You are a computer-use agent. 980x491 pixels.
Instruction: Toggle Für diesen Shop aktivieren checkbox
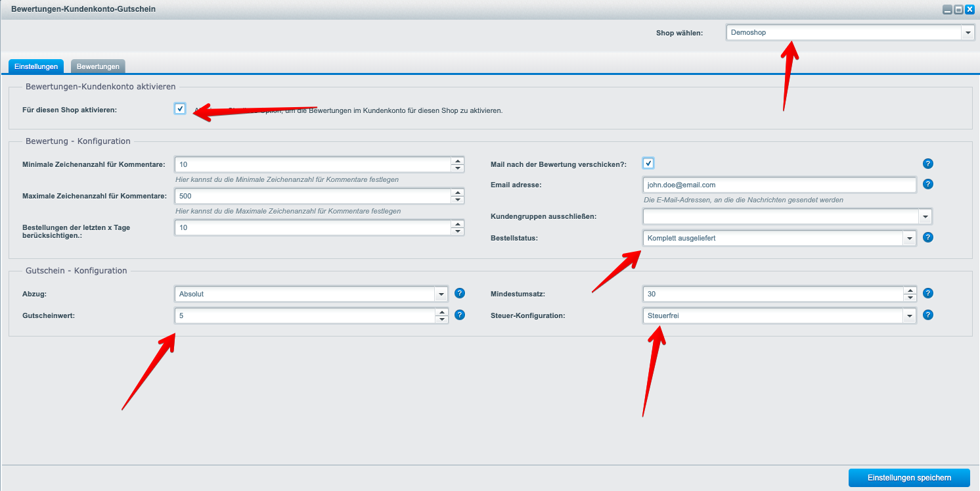180,108
